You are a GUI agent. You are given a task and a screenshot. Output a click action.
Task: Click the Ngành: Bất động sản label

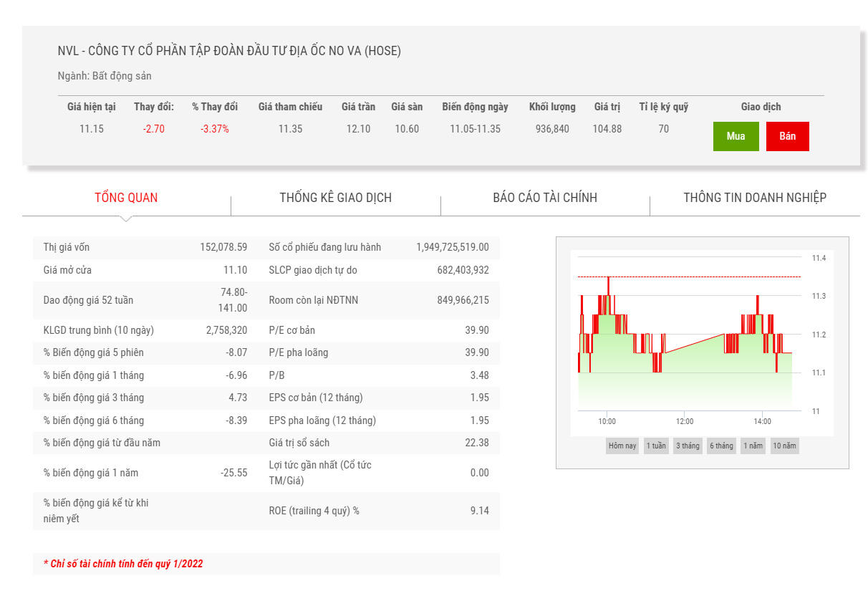click(x=105, y=76)
